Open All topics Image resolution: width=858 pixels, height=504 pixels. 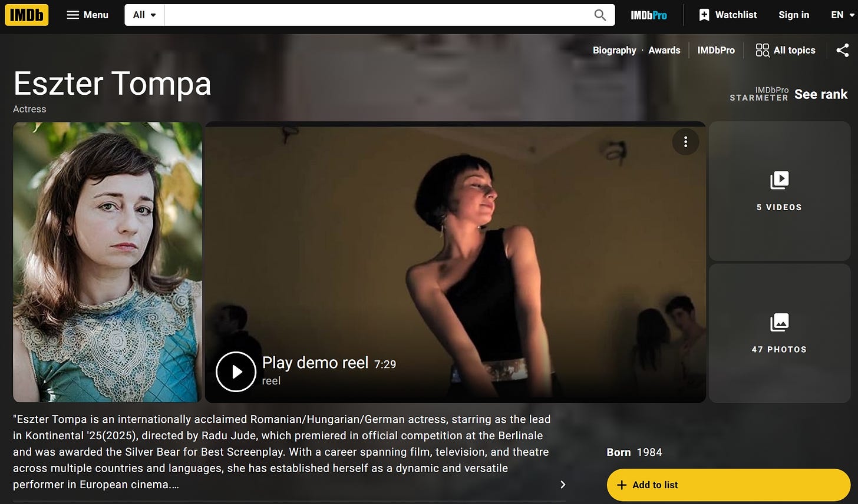click(x=786, y=51)
